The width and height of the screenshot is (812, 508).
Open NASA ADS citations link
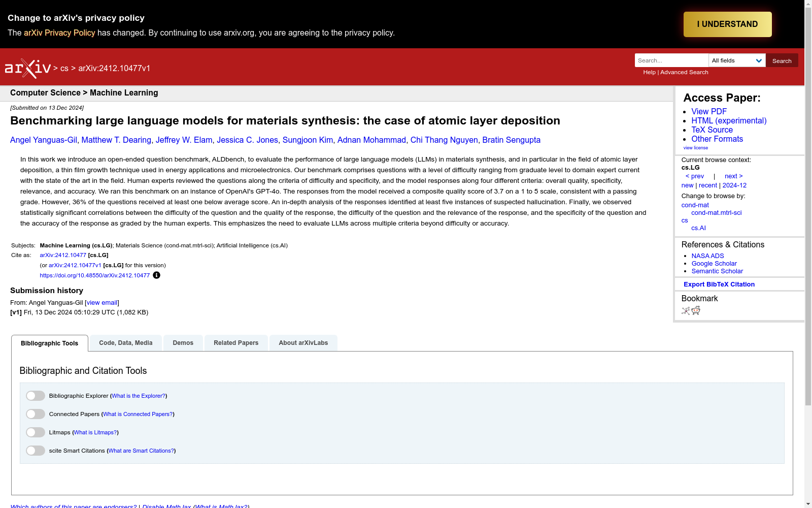click(x=707, y=256)
